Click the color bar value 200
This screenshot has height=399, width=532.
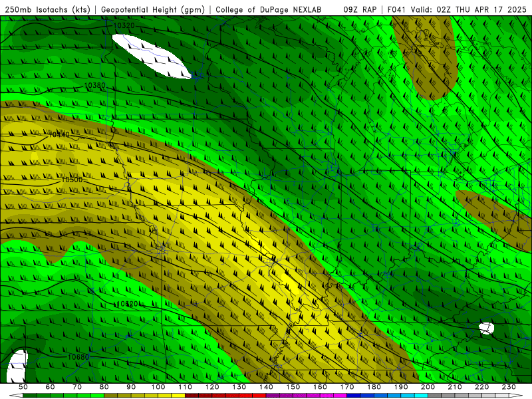[x=428, y=387]
